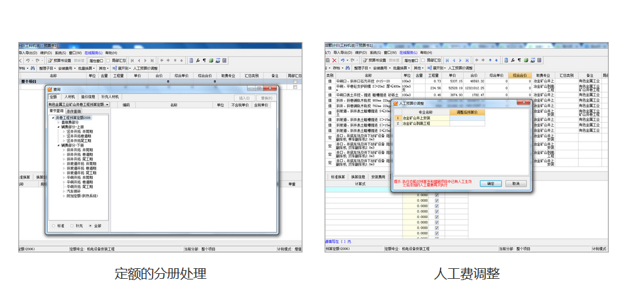Click the red X delete icon in right window
Viewport: 644px width, 292px height.
coord(335,61)
